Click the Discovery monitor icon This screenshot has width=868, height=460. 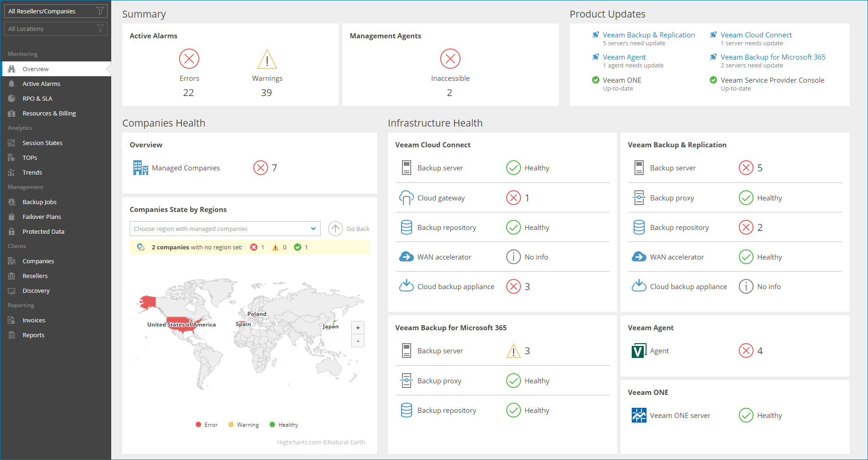(x=12, y=291)
